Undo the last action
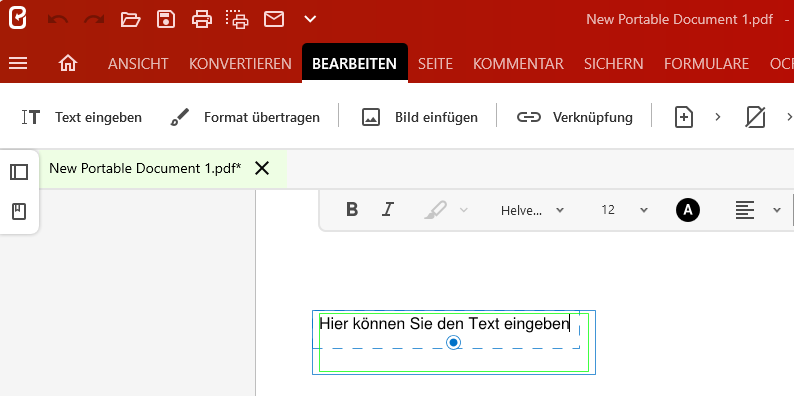 click(x=58, y=19)
